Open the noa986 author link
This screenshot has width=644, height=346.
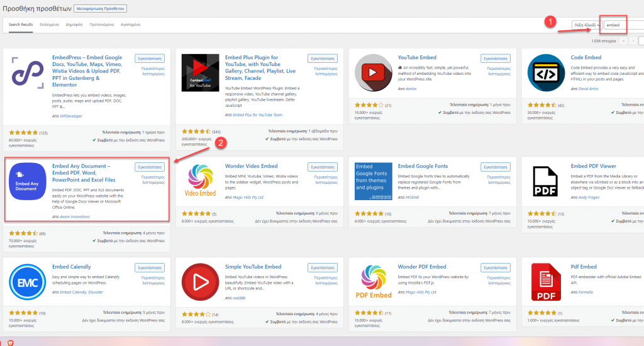coord(239,298)
